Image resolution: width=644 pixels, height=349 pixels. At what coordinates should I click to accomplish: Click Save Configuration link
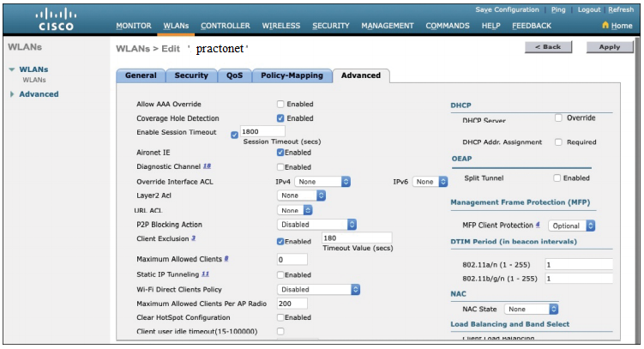pos(507,9)
